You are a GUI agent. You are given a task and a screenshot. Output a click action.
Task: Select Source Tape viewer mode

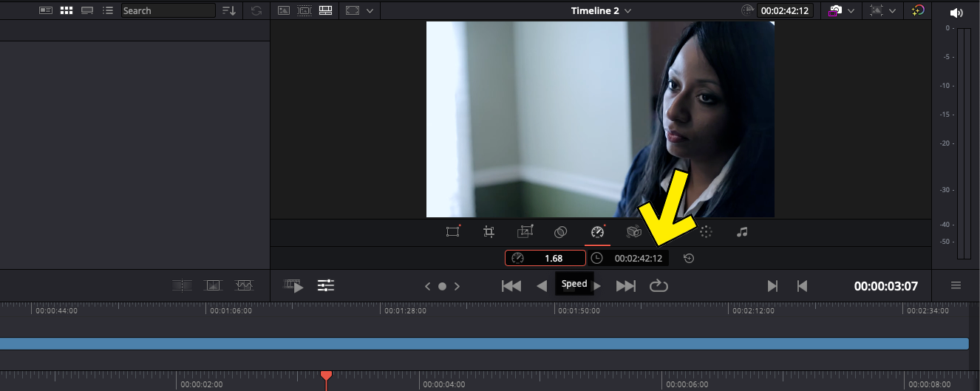click(304, 10)
